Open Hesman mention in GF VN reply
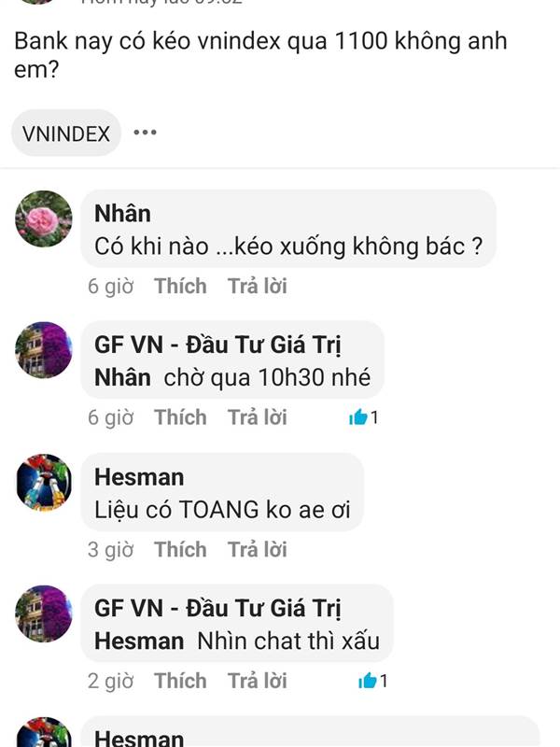The image size is (560, 747). pos(139,641)
